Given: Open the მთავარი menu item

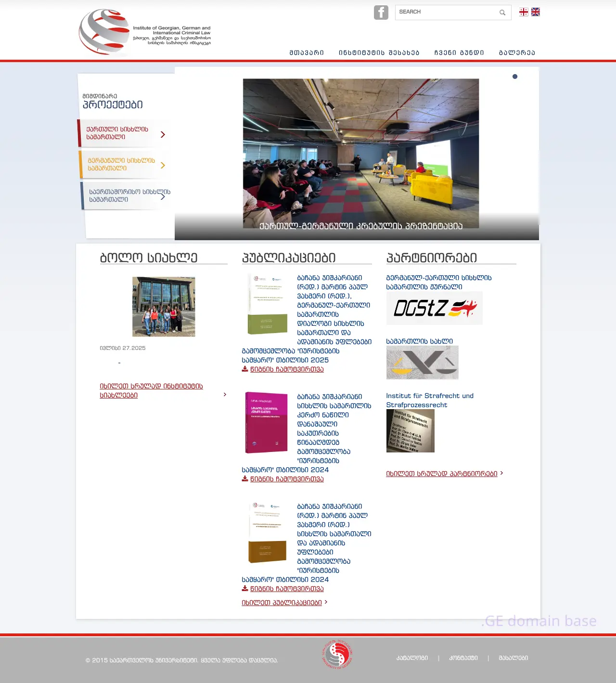Looking at the screenshot, I should point(307,53).
